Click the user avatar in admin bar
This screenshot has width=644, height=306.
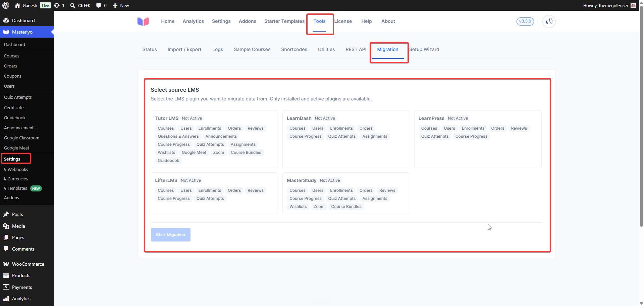(x=633, y=5)
